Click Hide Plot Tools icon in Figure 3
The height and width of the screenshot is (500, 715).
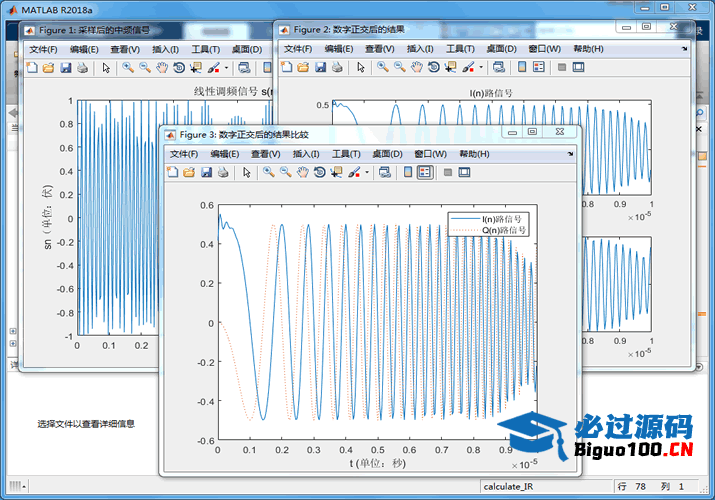click(448, 172)
